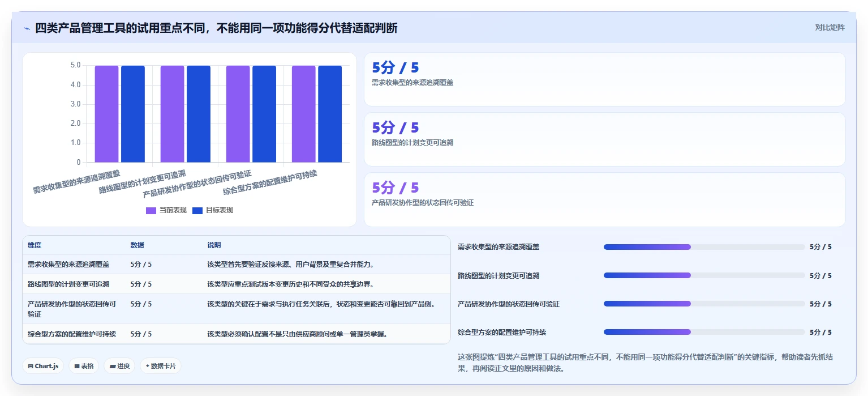The height and width of the screenshot is (396, 868).
Task: Click the headline starting 四类产品管理工具的试用重点不同
Action: pos(216,28)
